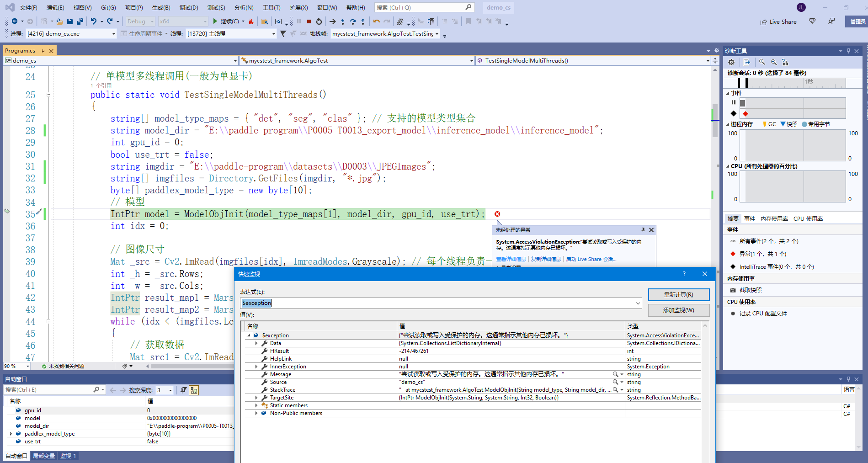Switch to the Locals (局部变量) tab
This screenshot has height=463, width=868.
coord(44,456)
